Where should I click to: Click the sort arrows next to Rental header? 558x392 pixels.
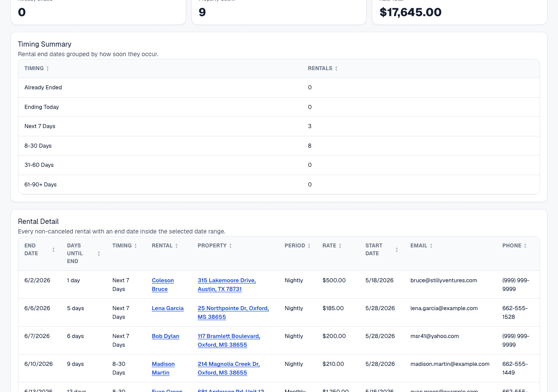coord(177,246)
